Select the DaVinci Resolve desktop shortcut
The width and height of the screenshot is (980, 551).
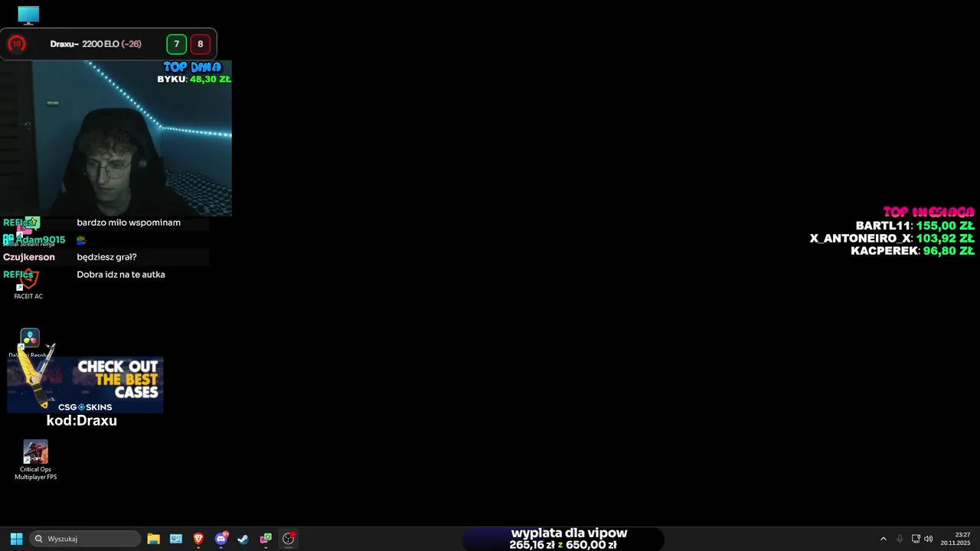click(29, 344)
